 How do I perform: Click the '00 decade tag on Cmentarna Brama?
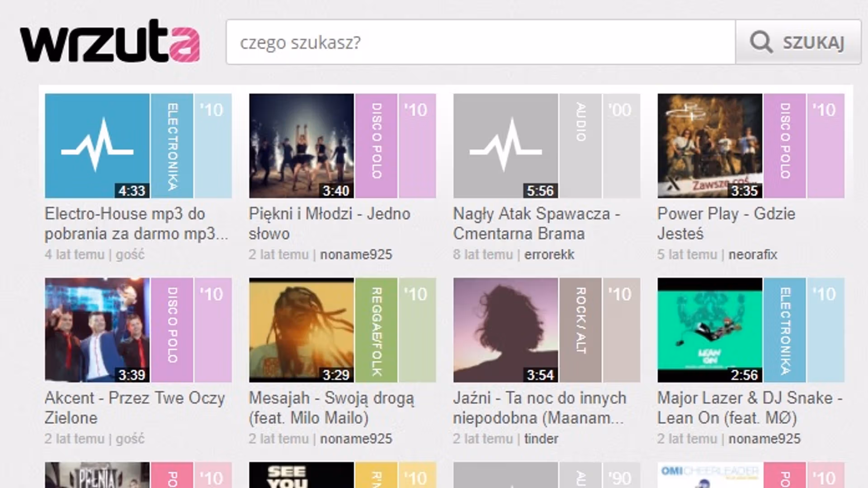(x=621, y=145)
